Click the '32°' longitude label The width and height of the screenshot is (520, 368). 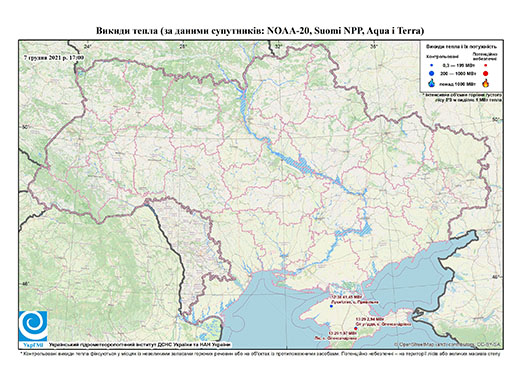(279, 46)
